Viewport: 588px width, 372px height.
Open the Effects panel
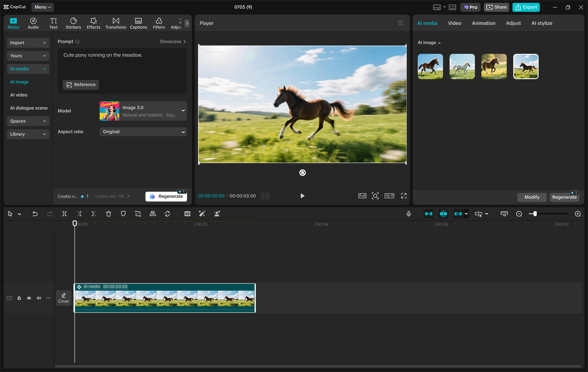coord(93,23)
